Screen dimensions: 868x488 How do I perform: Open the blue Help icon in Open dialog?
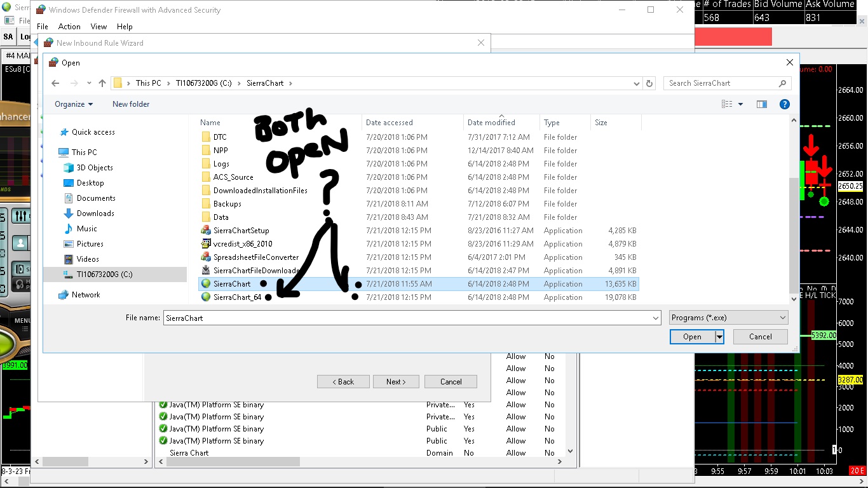pos(785,104)
